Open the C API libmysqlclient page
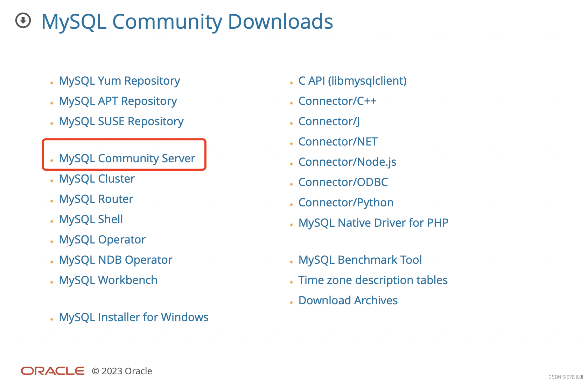 352,81
